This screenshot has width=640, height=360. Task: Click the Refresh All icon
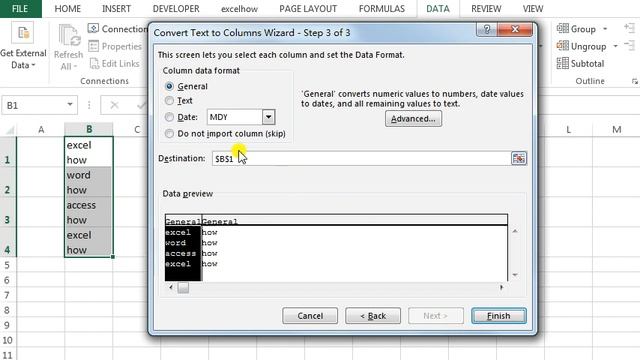coord(69,36)
